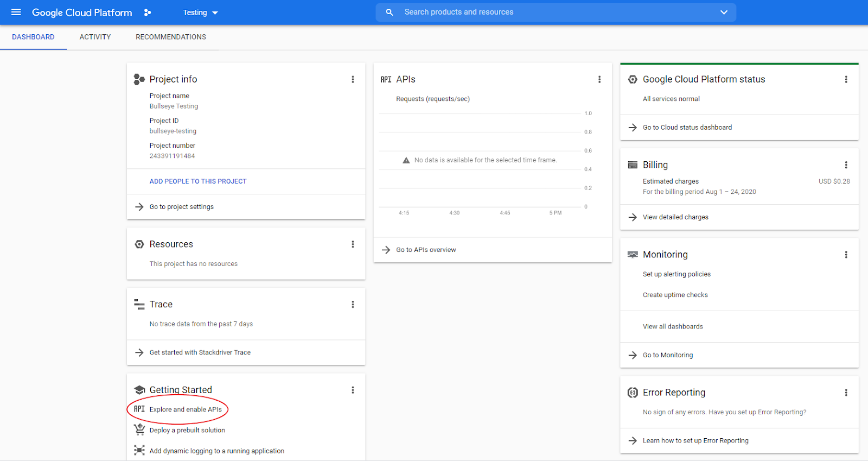Go to Cloud status dashboard
Viewport: 868px width, 461px height.
687,128
